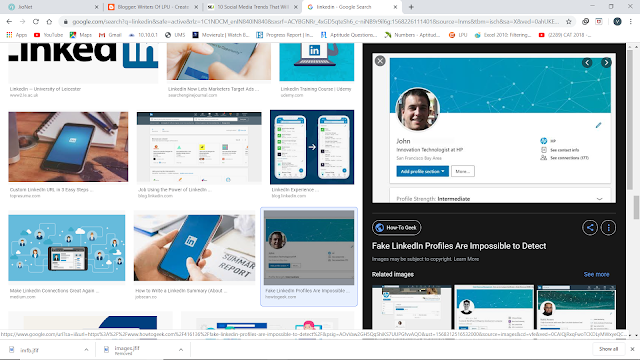The width and height of the screenshot is (640, 360).
Task: Click the address bar URL field
Action: point(316,22)
